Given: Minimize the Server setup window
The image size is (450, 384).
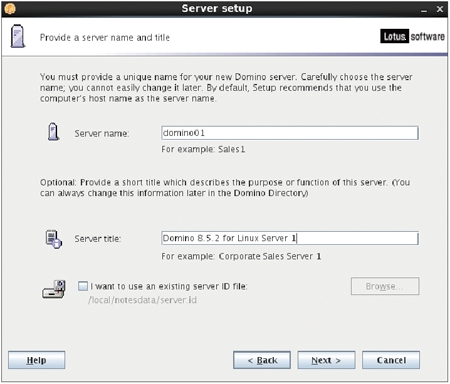Looking at the screenshot, I should [x=424, y=10].
